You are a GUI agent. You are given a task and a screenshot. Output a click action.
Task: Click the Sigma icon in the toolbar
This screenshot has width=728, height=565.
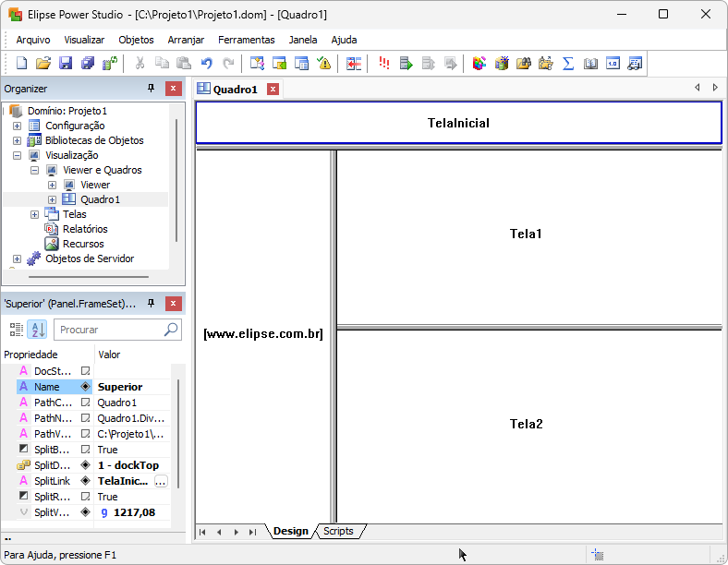tap(568, 64)
